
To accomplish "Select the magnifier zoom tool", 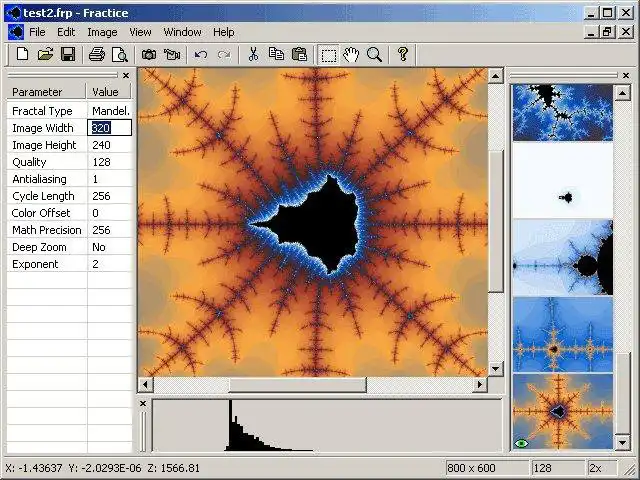I will [374, 54].
